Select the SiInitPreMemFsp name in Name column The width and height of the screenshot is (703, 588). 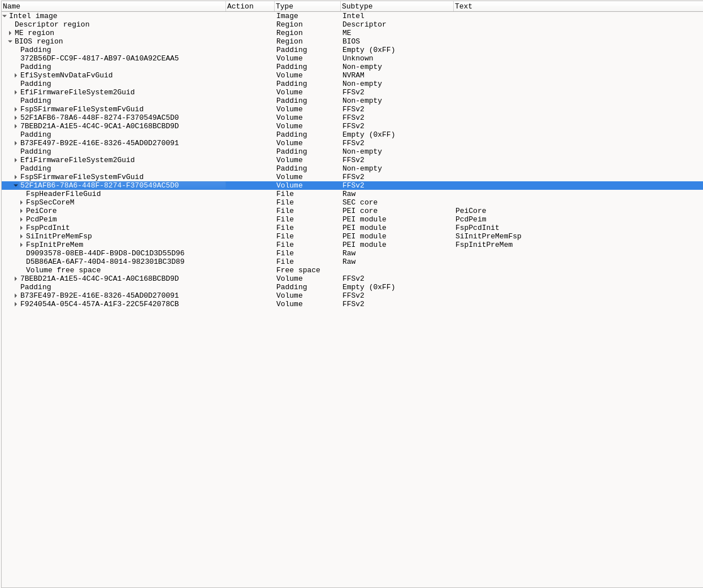click(59, 236)
